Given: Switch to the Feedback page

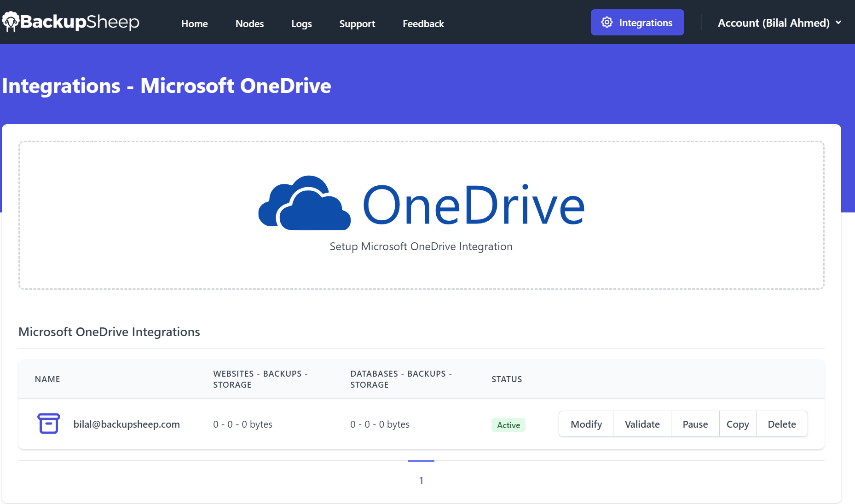Looking at the screenshot, I should coord(423,23).
